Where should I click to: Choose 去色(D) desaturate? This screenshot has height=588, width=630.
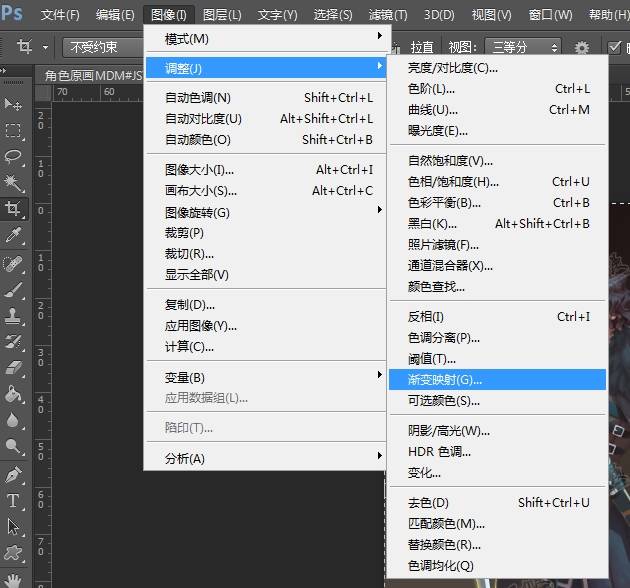(x=497, y=502)
